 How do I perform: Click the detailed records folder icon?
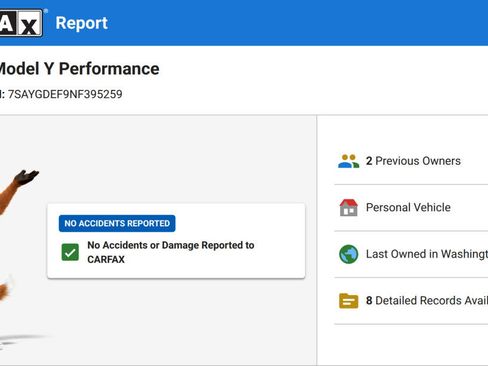coord(348,301)
